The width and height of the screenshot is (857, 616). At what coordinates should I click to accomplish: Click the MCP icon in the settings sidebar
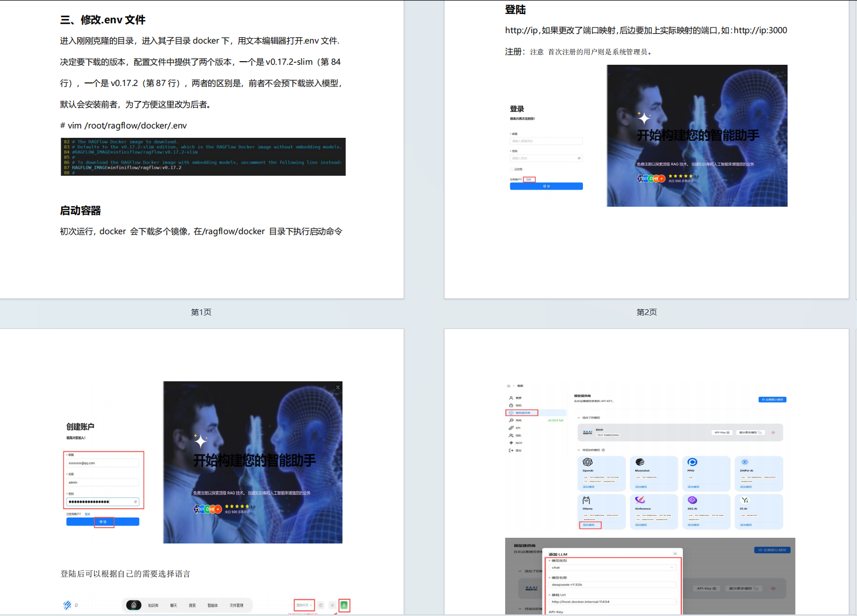(x=511, y=442)
